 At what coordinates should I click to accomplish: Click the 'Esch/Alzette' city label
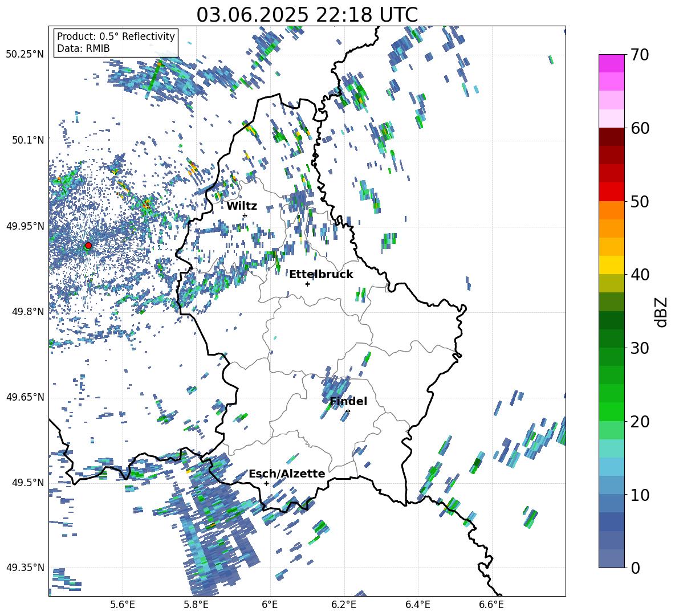pos(287,474)
